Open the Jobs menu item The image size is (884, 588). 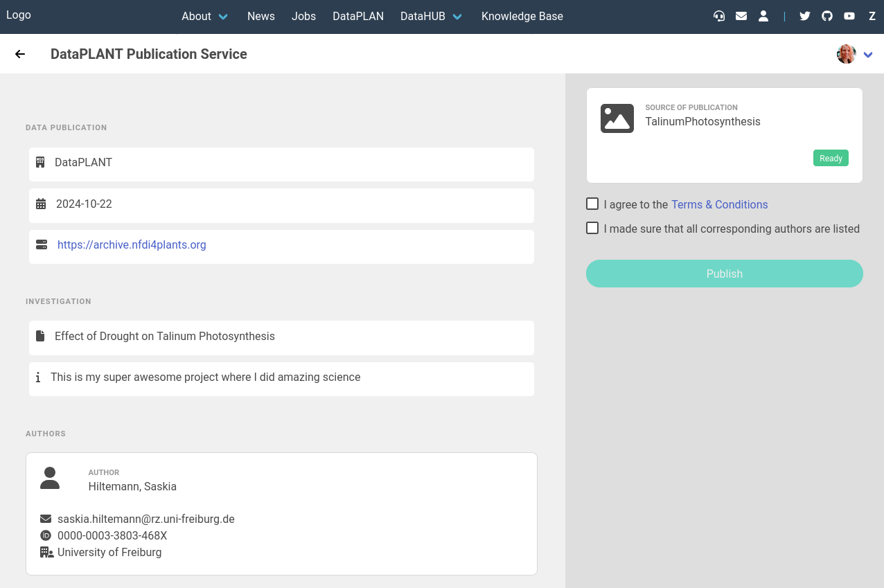click(x=303, y=16)
